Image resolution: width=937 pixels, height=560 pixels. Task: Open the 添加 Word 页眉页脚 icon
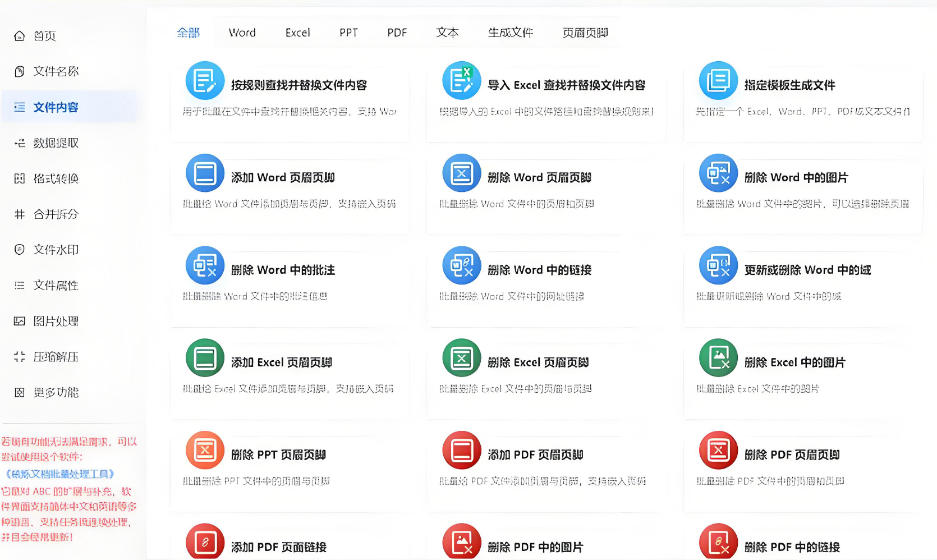coord(205,173)
